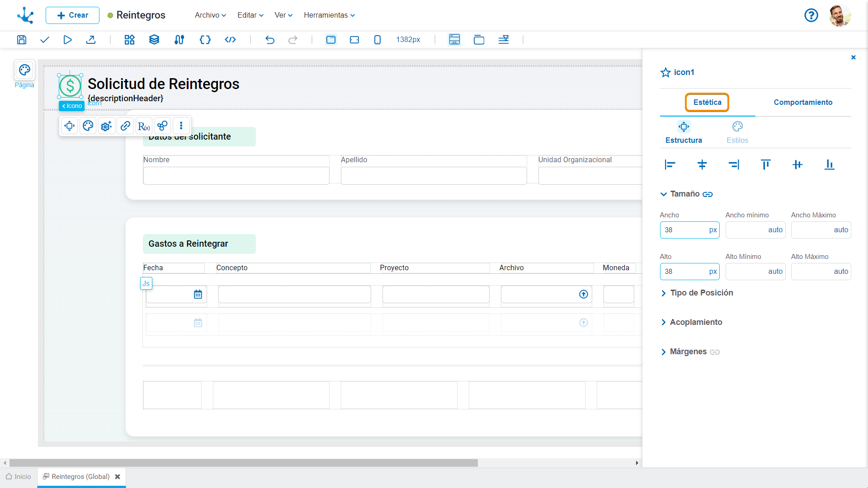Viewport: 868px width, 488px height.
Task: Open the Página palette icon
Action: 24,70
